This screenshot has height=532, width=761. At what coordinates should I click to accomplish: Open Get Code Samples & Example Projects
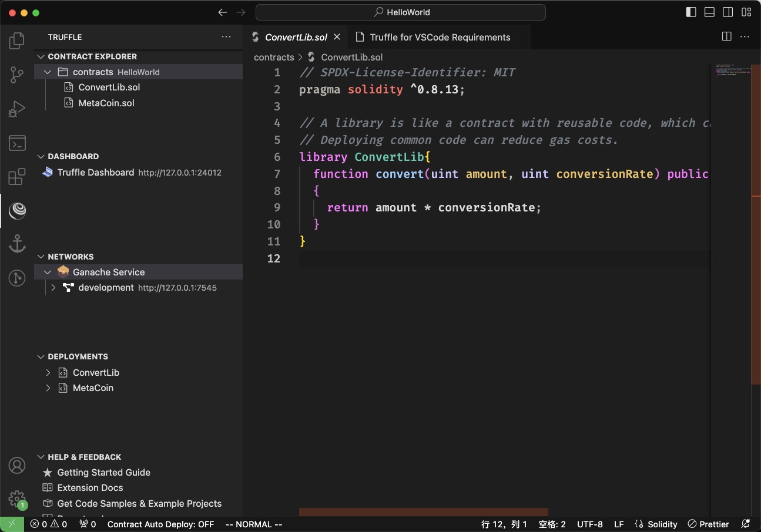click(x=138, y=504)
